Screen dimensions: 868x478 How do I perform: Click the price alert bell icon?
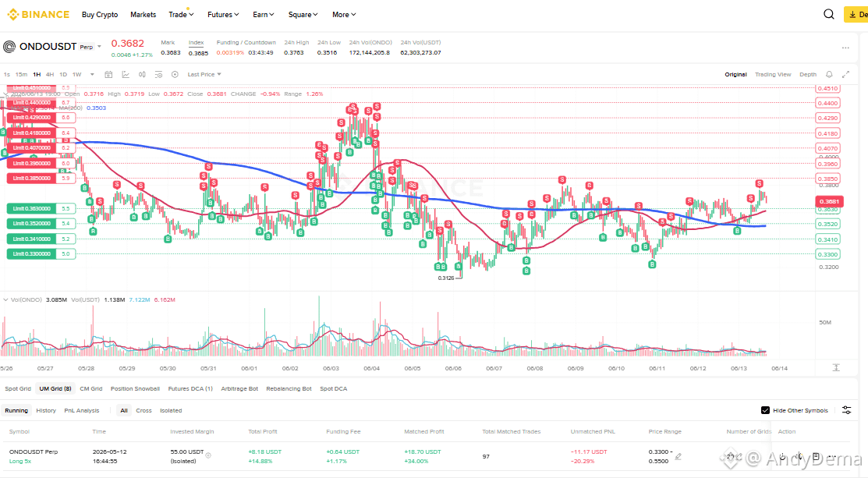(829, 74)
